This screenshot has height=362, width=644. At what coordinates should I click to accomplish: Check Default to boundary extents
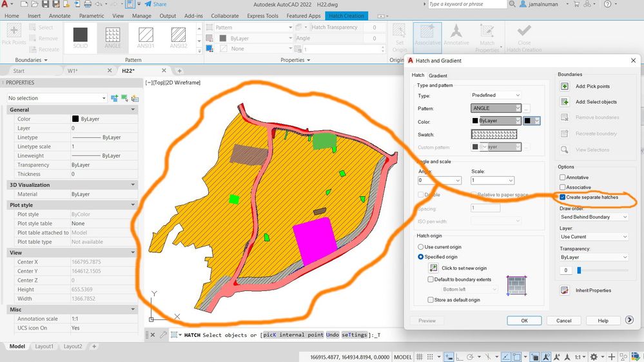pyautogui.click(x=431, y=279)
